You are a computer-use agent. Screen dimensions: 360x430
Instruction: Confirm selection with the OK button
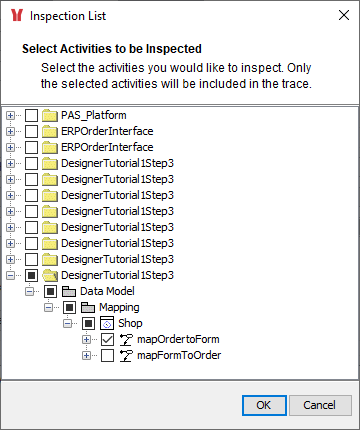tap(264, 405)
